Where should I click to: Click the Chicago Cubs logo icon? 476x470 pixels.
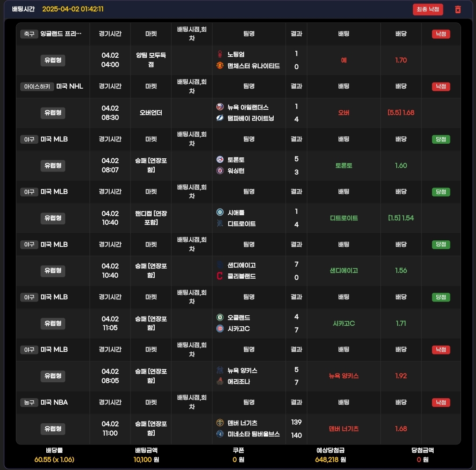(x=220, y=328)
